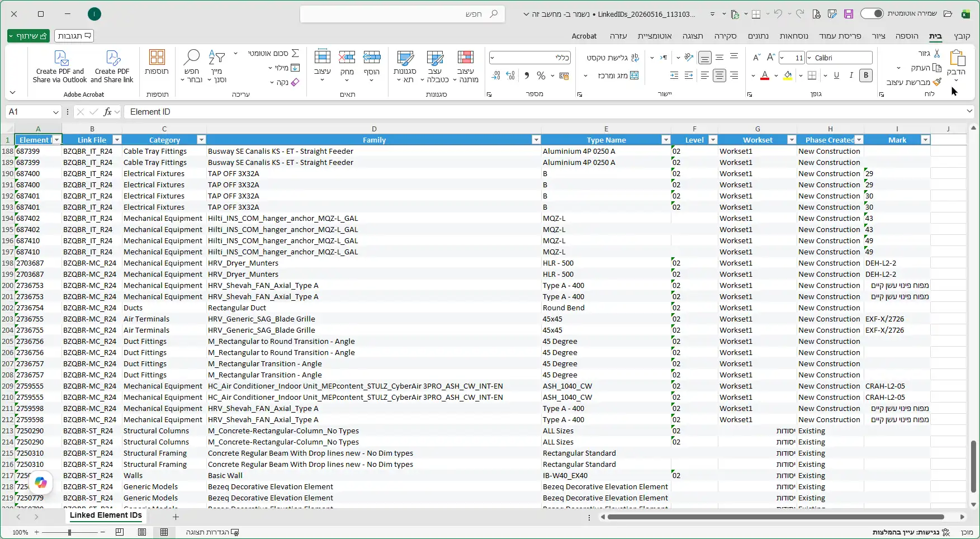Click the Find and Select magnifier icon

click(192, 57)
